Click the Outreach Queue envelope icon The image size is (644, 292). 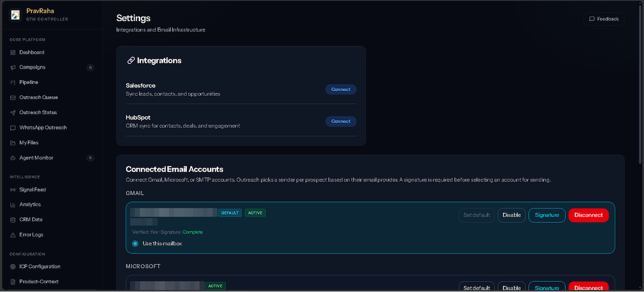(13, 98)
